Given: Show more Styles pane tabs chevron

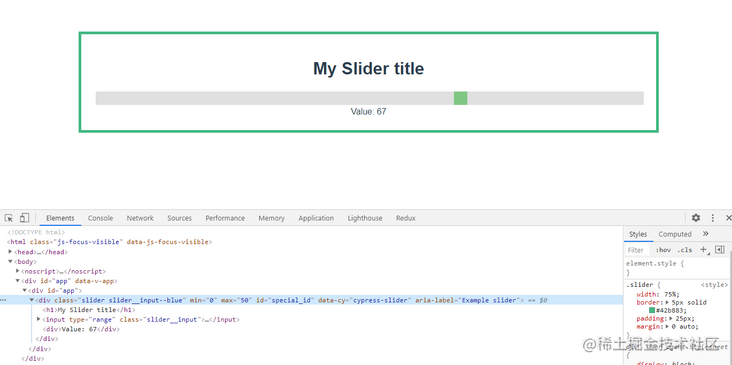Looking at the screenshot, I should pyautogui.click(x=705, y=234).
